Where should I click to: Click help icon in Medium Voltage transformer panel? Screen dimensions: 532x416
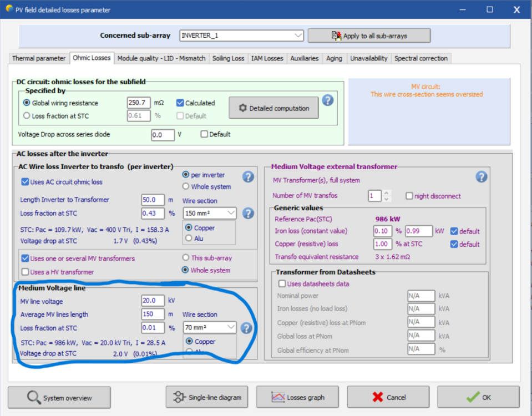click(x=482, y=177)
